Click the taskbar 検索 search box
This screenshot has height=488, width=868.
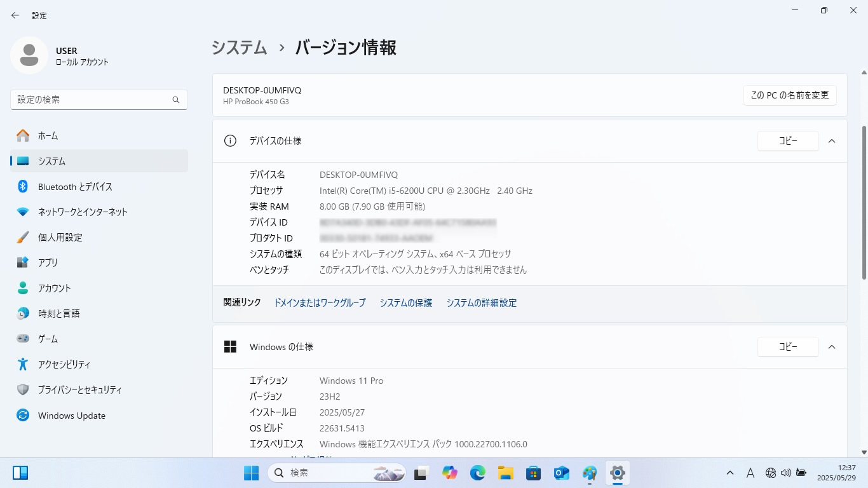(337, 473)
